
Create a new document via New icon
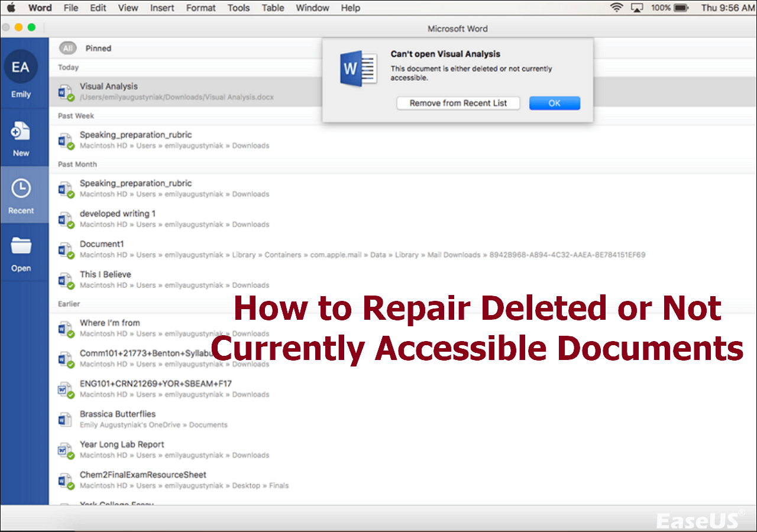(x=21, y=131)
